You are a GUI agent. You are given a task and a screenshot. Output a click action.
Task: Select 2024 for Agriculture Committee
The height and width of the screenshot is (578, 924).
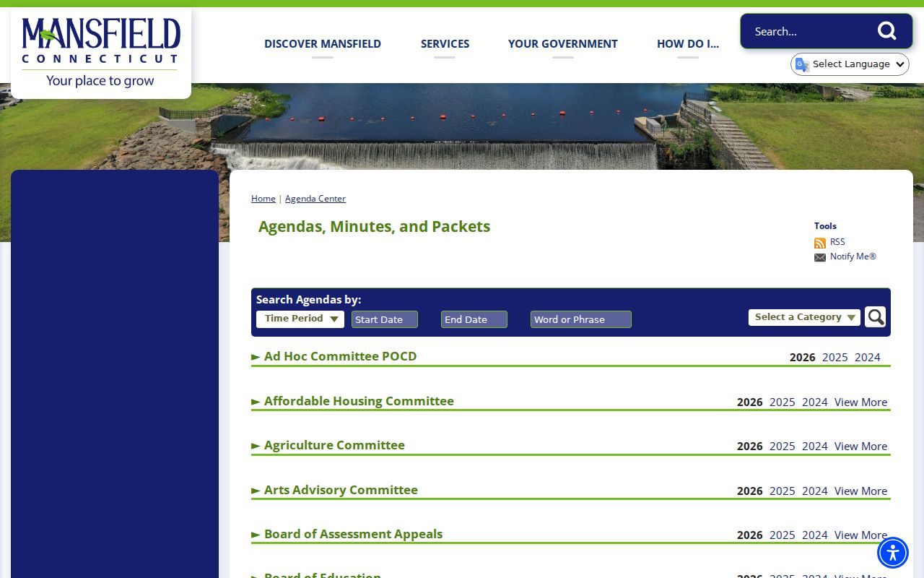(815, 447)
